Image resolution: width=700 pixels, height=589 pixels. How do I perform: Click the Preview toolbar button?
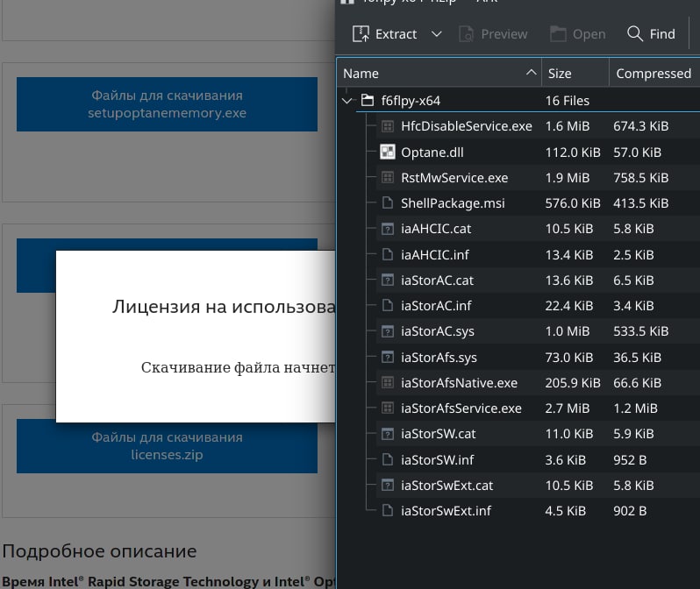coord(493,34)
